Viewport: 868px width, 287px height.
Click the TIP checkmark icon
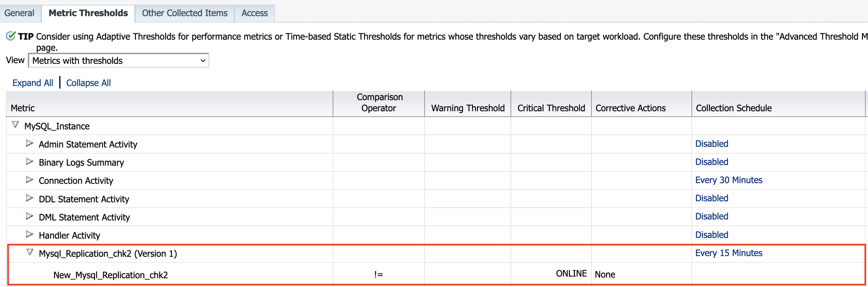click(11, 36)
